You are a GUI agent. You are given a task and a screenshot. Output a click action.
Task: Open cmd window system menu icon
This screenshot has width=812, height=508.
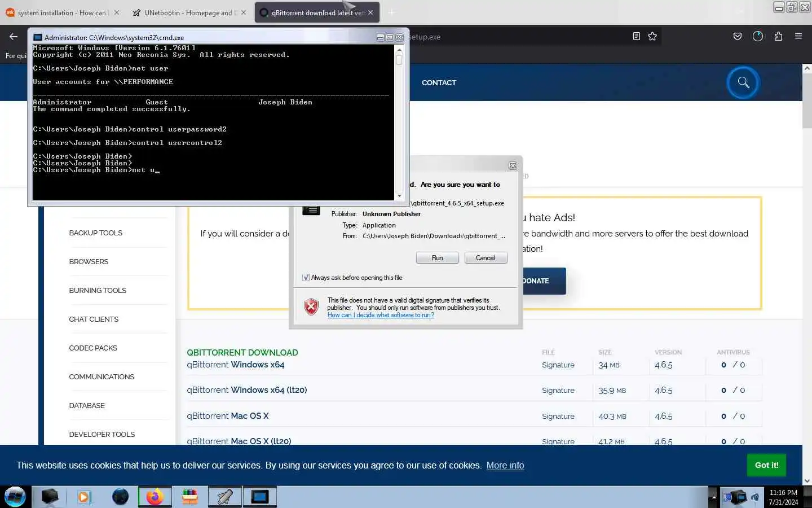pos(38,37)
